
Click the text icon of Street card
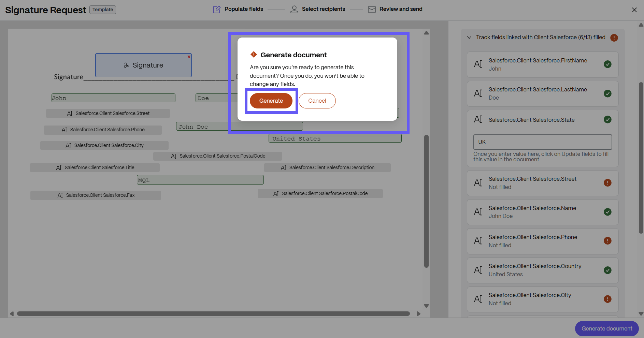pyautogui.click(x=478, y=183)
